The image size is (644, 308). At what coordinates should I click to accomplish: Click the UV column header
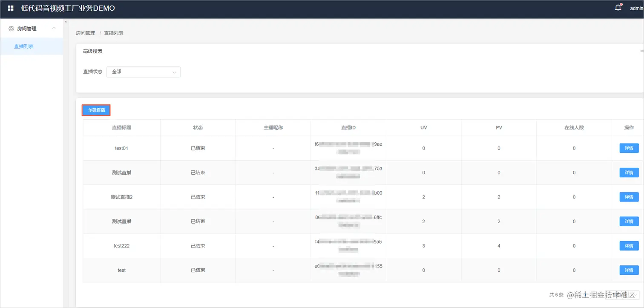[x=423, y=128]
